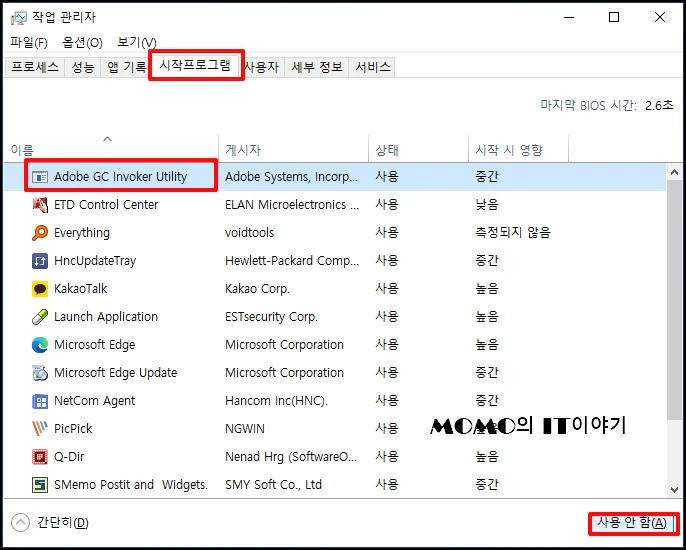Click the Microsoft Edge icon
This screenshot has width=686, height=550.
click(x=40, y=345)
